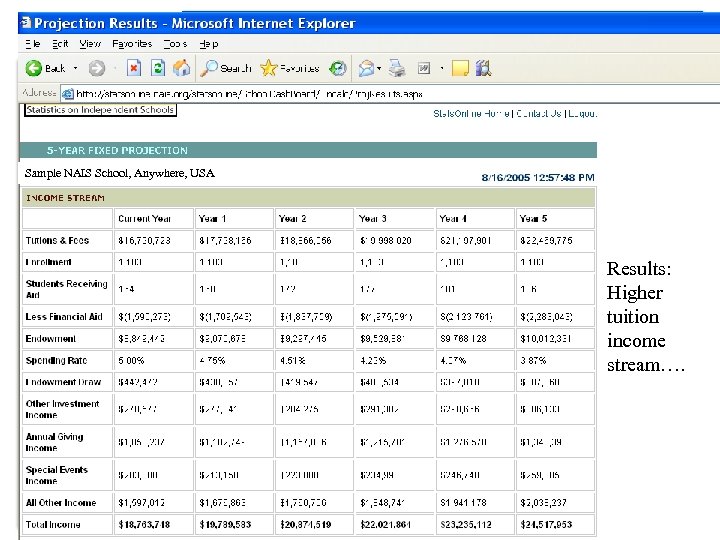This screenshot has height=540, width=720.
Task: Click the Endowment row label
Action: point(51,339)
